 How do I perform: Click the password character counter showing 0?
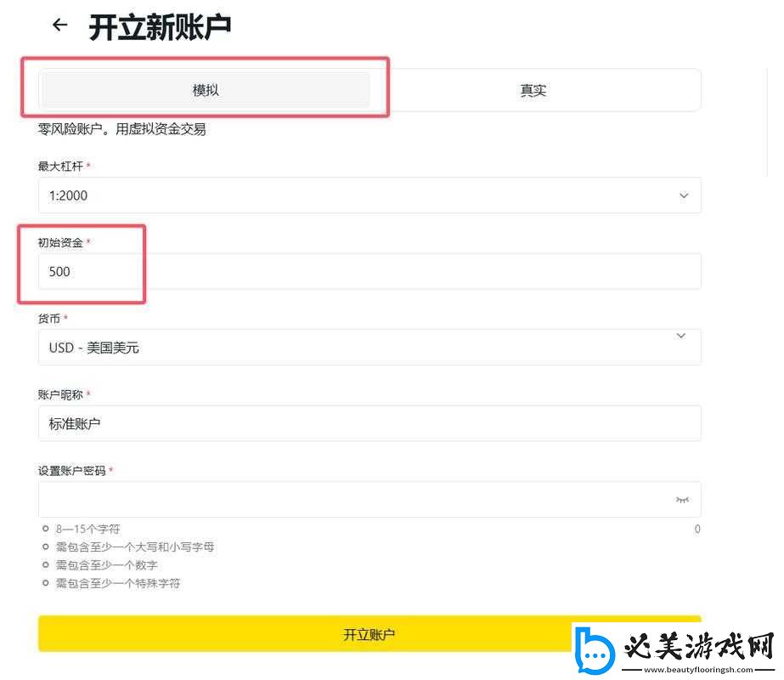697,530
